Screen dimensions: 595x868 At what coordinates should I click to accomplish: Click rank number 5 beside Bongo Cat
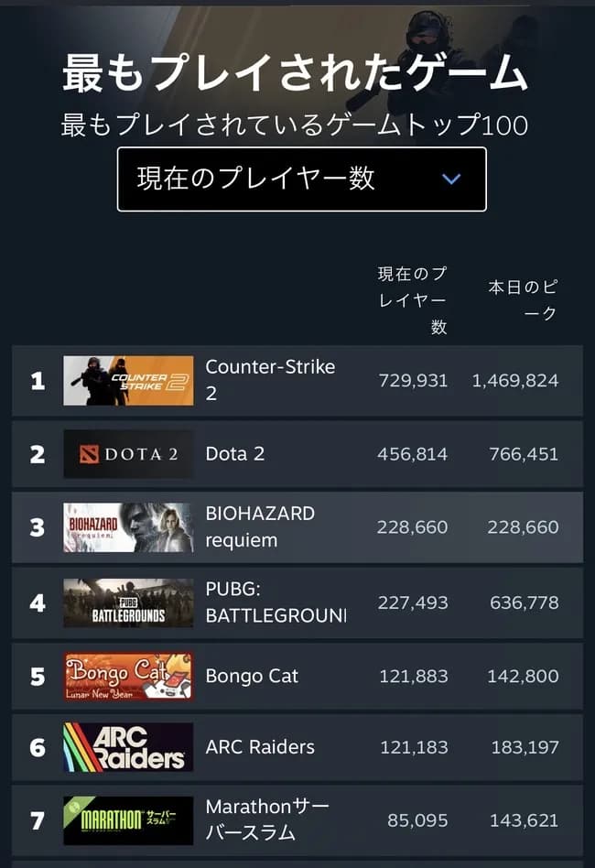pyautogui.click(x=37, y=676)
